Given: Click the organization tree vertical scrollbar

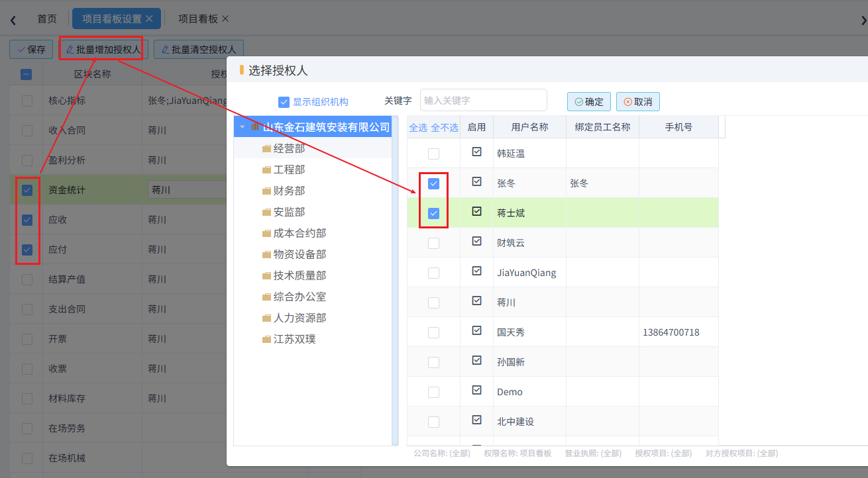Looking at the screenshot, I should [x=396, y=279].
